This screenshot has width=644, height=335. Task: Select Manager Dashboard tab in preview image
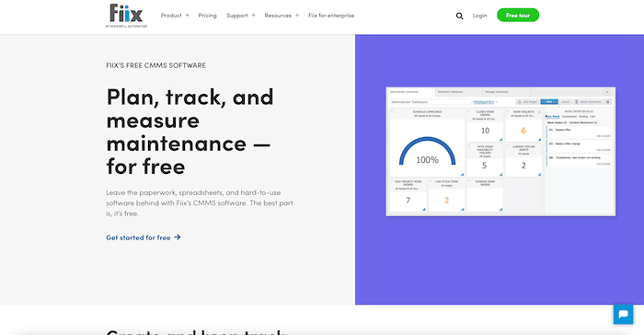[506, 92]
